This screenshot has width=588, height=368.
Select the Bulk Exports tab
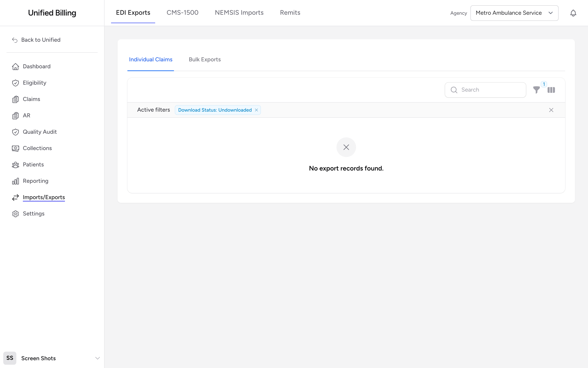click(205, 60)
